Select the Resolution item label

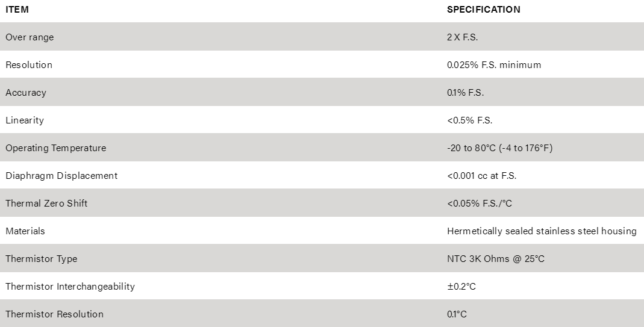point(29,65)
